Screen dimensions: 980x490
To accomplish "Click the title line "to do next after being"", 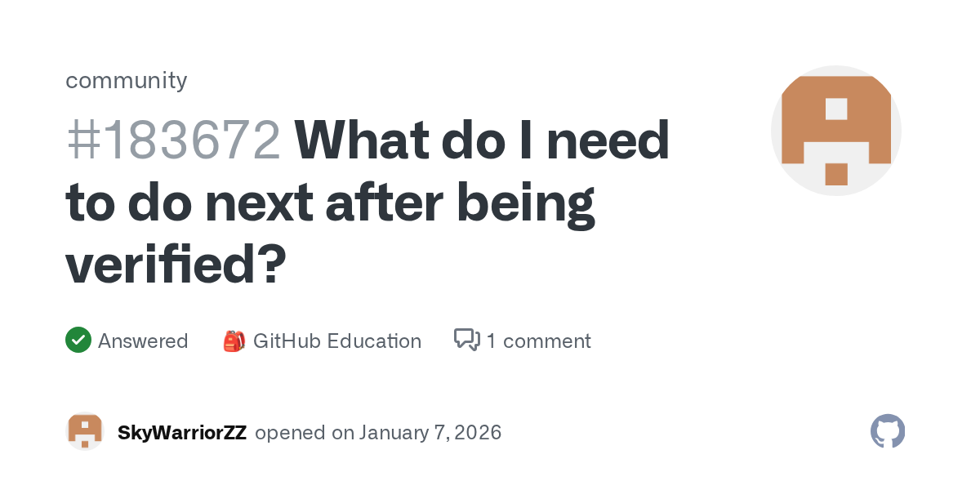I will click(x=330, y=203).
